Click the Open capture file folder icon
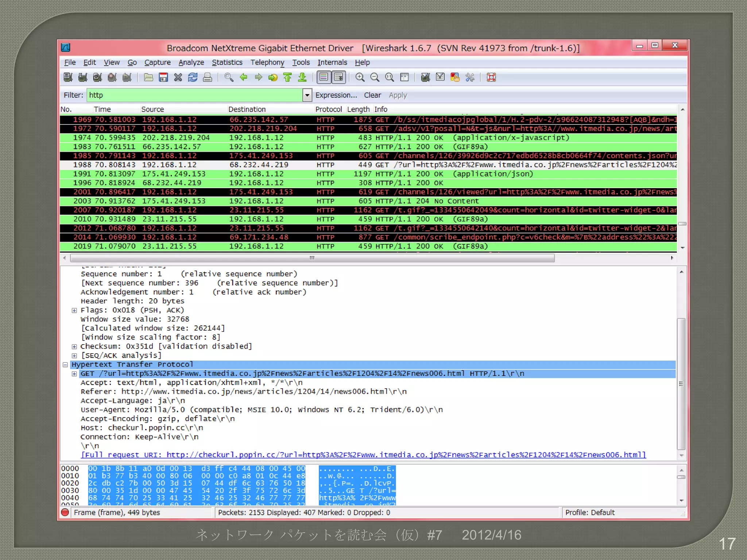 tap(148, 77)
